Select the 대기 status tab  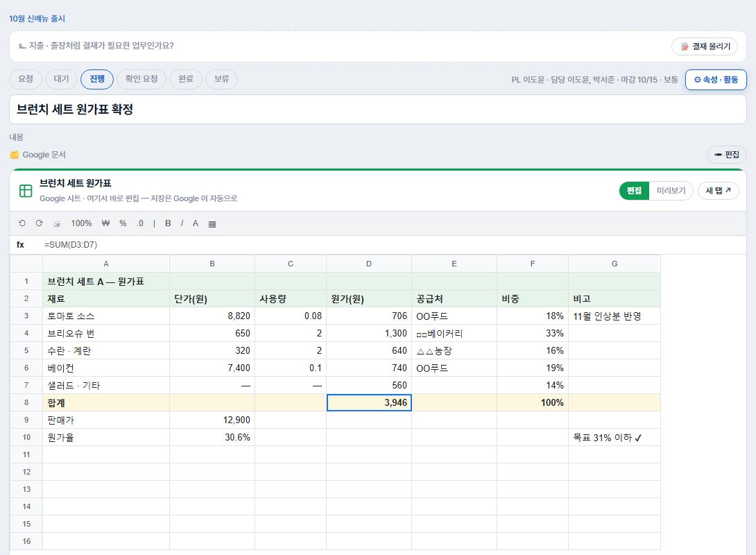pos(61,79)
